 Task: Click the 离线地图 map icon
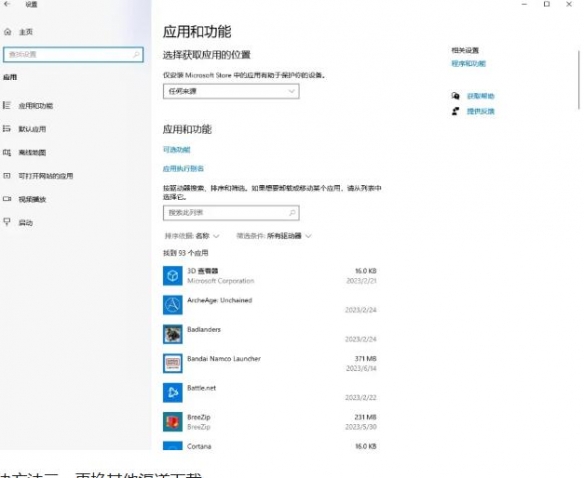7,152
